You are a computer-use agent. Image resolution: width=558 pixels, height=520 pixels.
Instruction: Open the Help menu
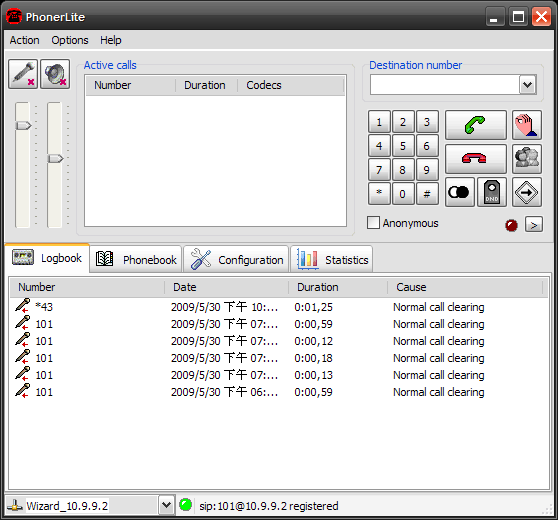[111, 40]
